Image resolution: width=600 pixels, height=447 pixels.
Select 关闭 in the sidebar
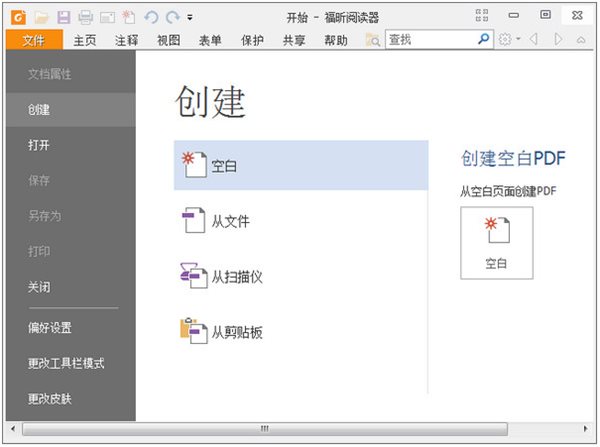(71, 287)
